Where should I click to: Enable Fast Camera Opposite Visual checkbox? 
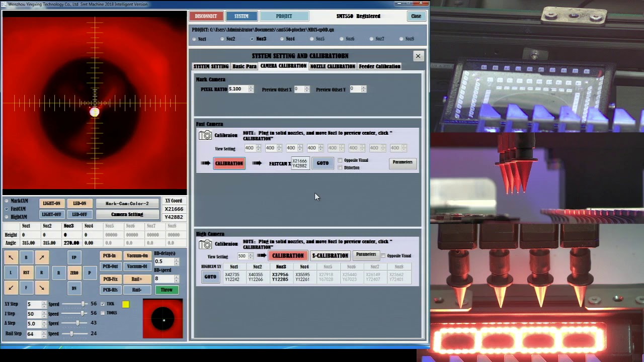click(340, 160)
